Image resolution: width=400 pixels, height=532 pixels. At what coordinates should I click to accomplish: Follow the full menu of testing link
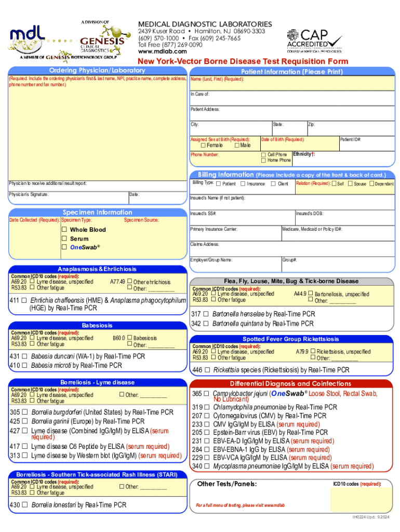240,506
